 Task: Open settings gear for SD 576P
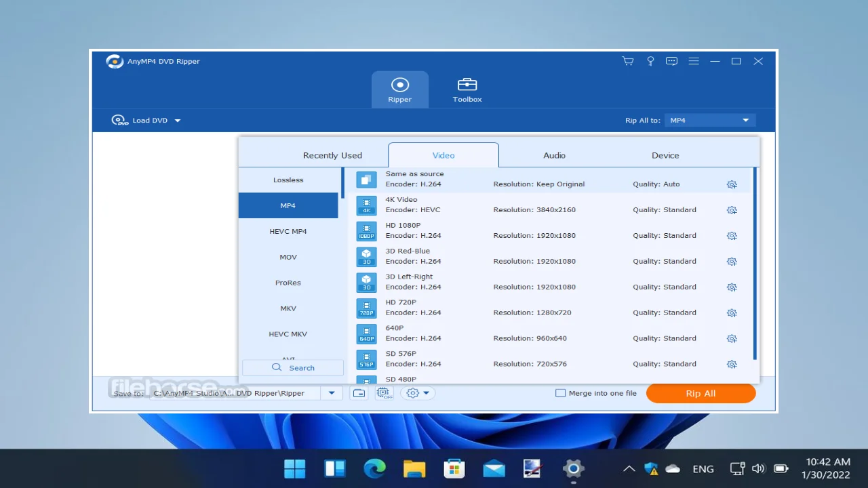732,365
